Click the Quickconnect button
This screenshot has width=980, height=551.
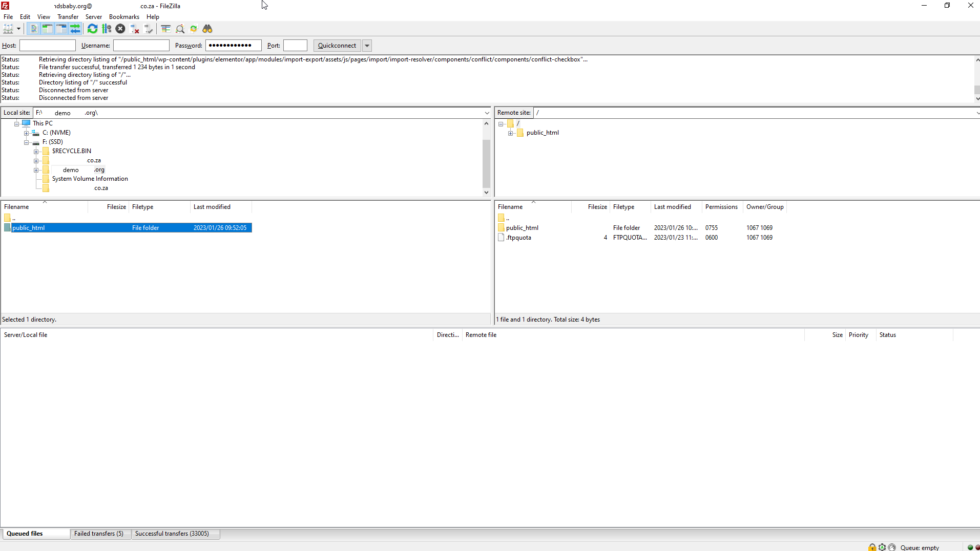(337, 46)
